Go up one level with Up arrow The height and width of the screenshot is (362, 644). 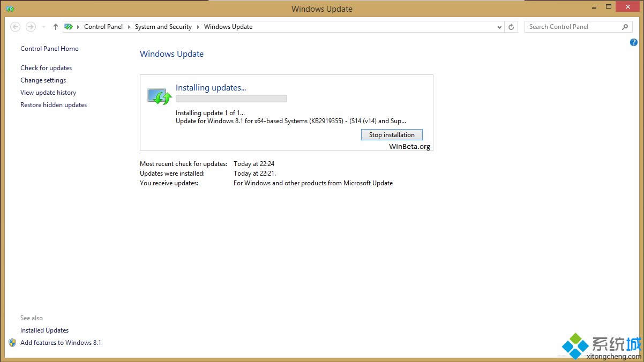click(55, 27)
